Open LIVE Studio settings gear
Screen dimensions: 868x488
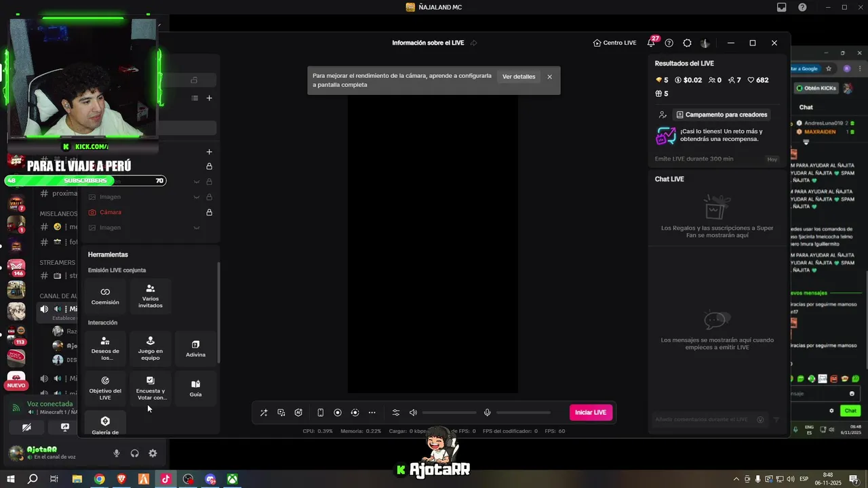pyautogui.click(x=687, y=43)
